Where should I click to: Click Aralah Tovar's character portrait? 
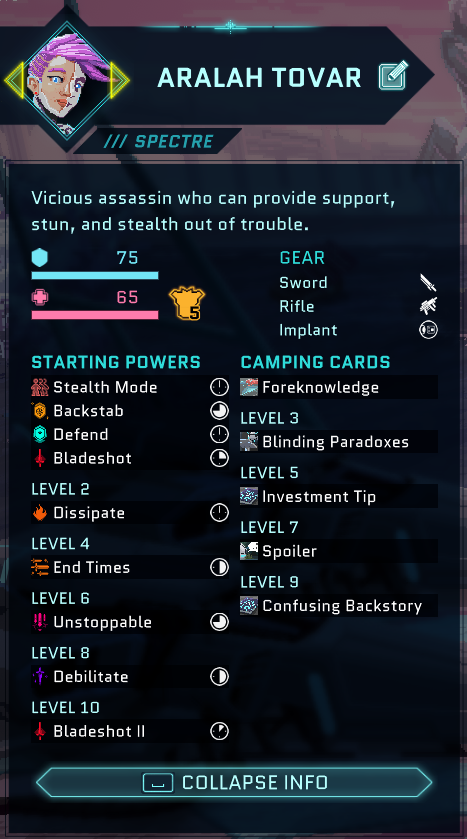coord(67,80)
